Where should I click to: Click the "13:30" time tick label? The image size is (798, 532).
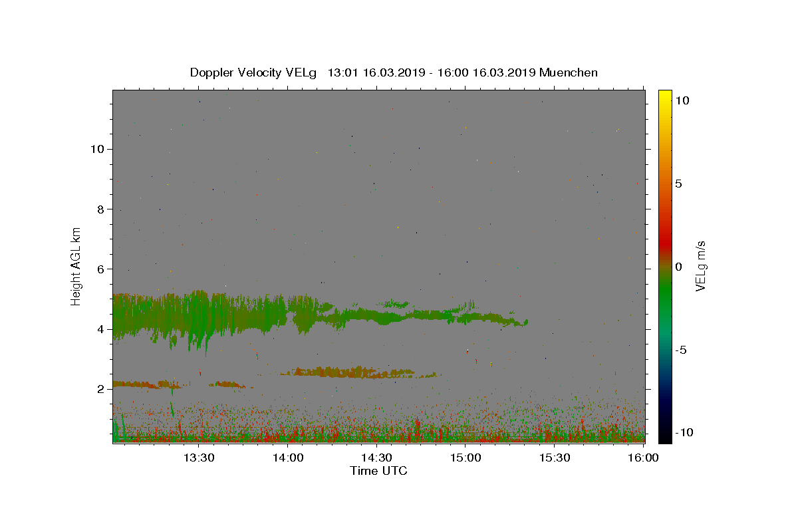point(198,458)
